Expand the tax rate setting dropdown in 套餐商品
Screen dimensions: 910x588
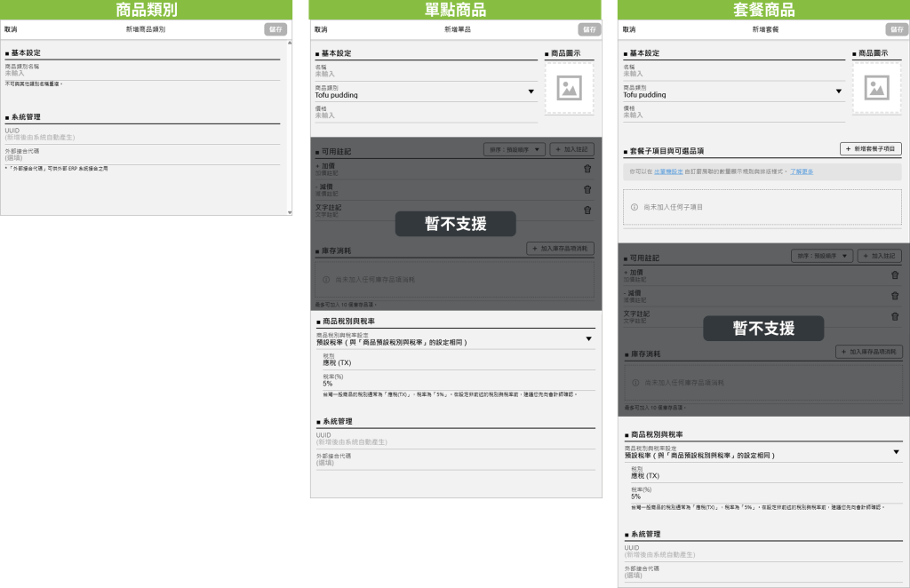pos(896,452)
